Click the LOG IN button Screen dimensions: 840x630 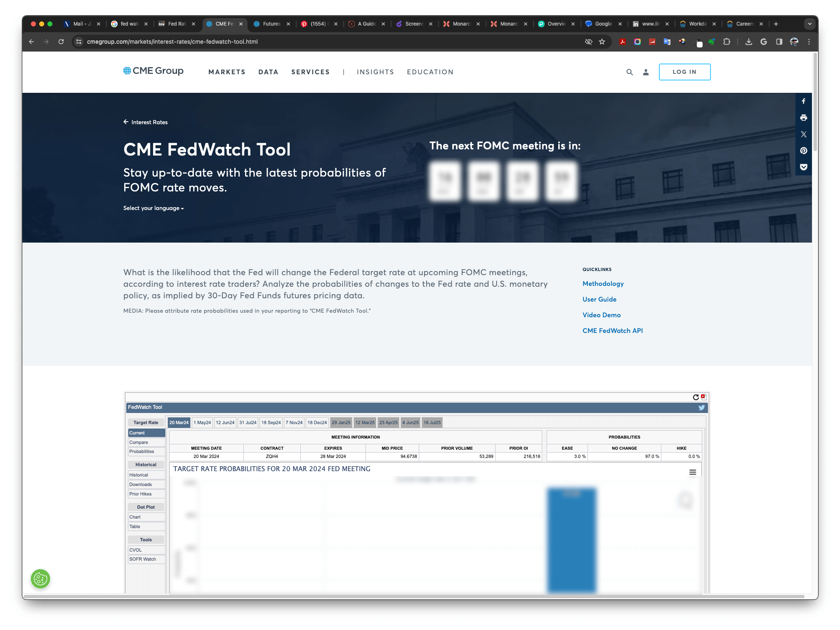(684, 72)
